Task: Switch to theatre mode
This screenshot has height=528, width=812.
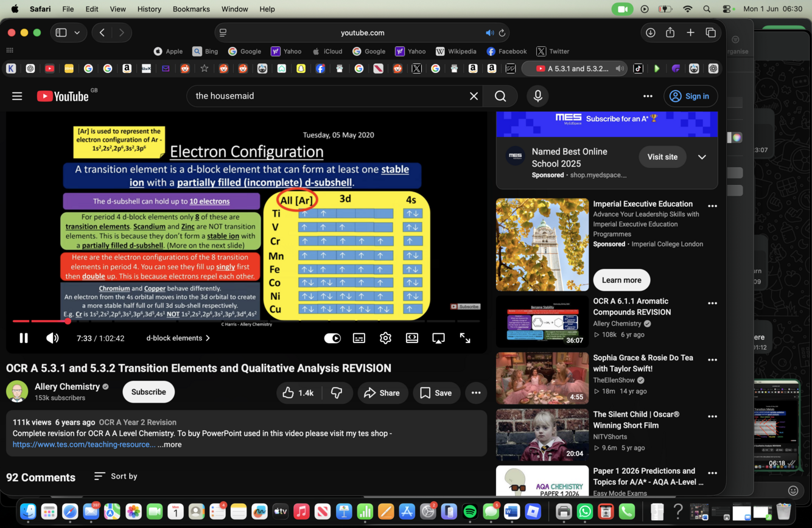Action: click(412, 338)
